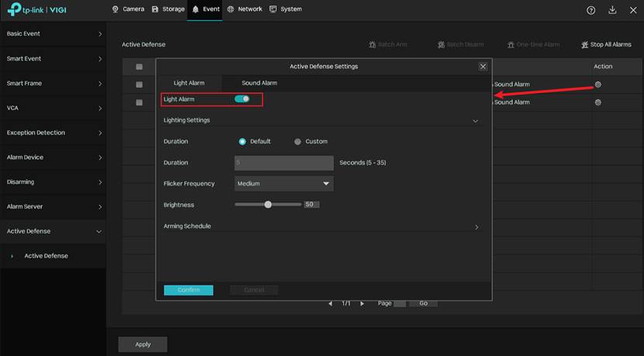Select the Event menu tab
Image resolution: width=644 pixels, height=356 pixels.
[x=205, y=9]
